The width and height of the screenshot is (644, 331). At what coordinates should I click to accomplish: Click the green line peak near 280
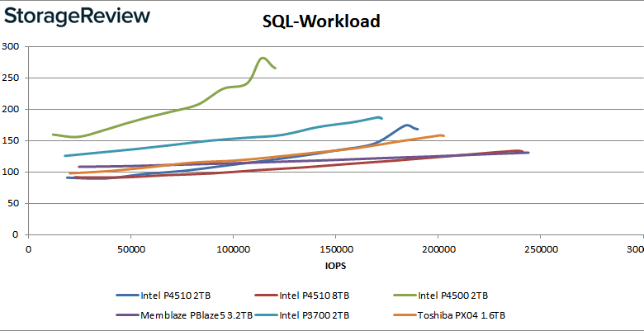[x=263, y=58]
